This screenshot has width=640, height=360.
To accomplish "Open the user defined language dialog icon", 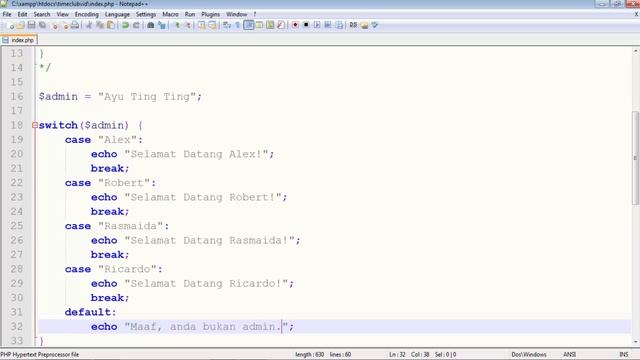I will tap(259, 25).
